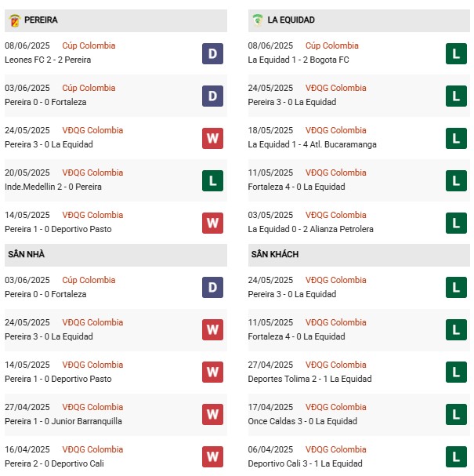Screen dimensions: 474x476
Task: Open Leones FC 2 - 2 Pereira match
Action: point(48,60)
